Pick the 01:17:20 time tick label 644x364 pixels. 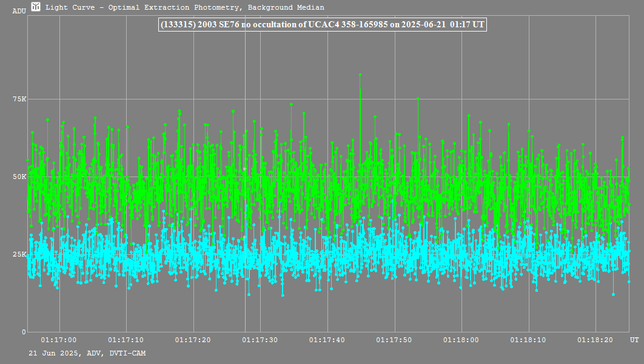click(193, 340)
